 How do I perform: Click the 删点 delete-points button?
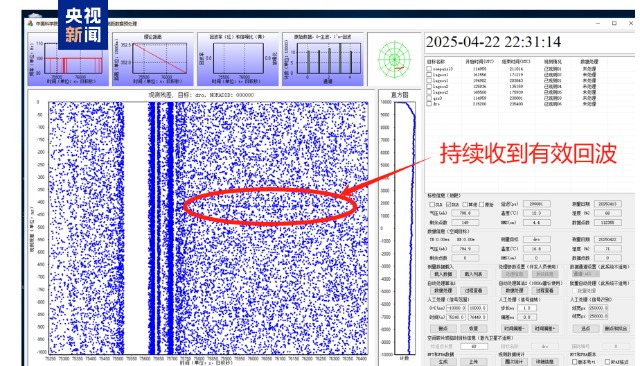point(443,328)
